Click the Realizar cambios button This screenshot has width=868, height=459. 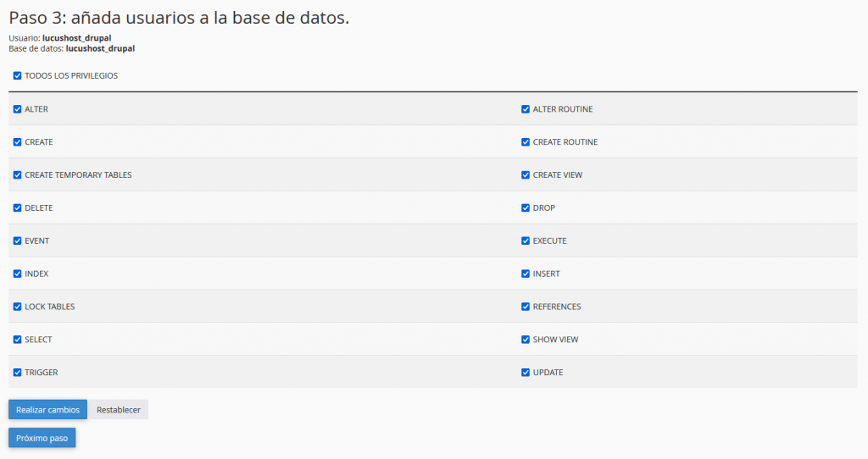click(47, 410)
